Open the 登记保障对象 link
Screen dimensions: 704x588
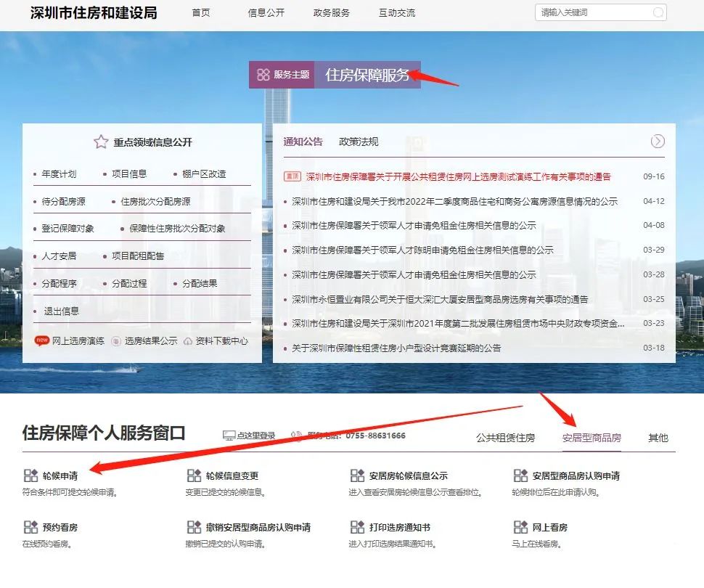(67, 228)
